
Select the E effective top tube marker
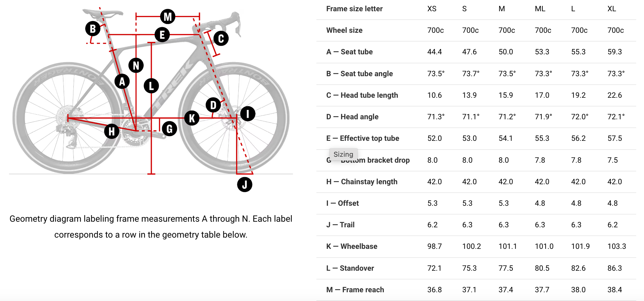(162, 35)
